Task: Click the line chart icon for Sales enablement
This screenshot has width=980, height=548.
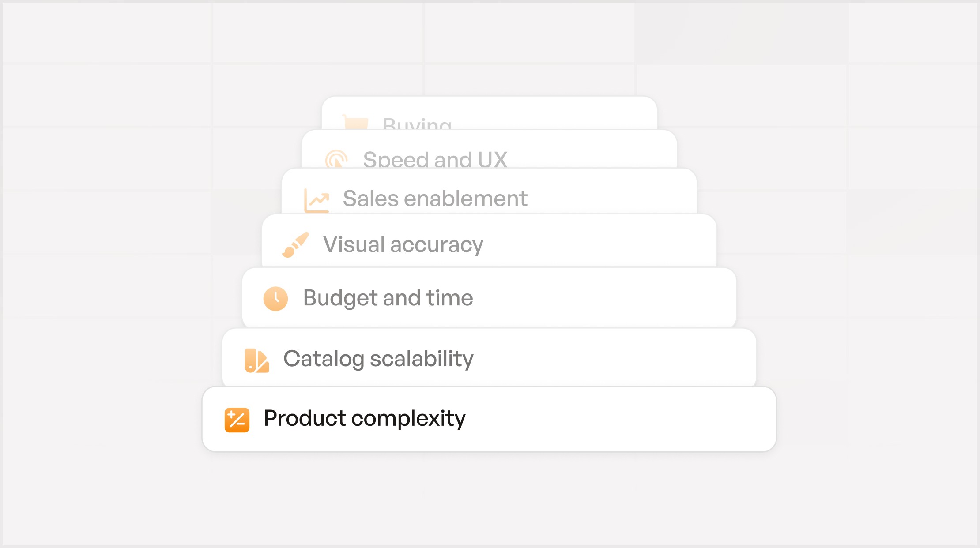Action: click(x=317, y=201)
